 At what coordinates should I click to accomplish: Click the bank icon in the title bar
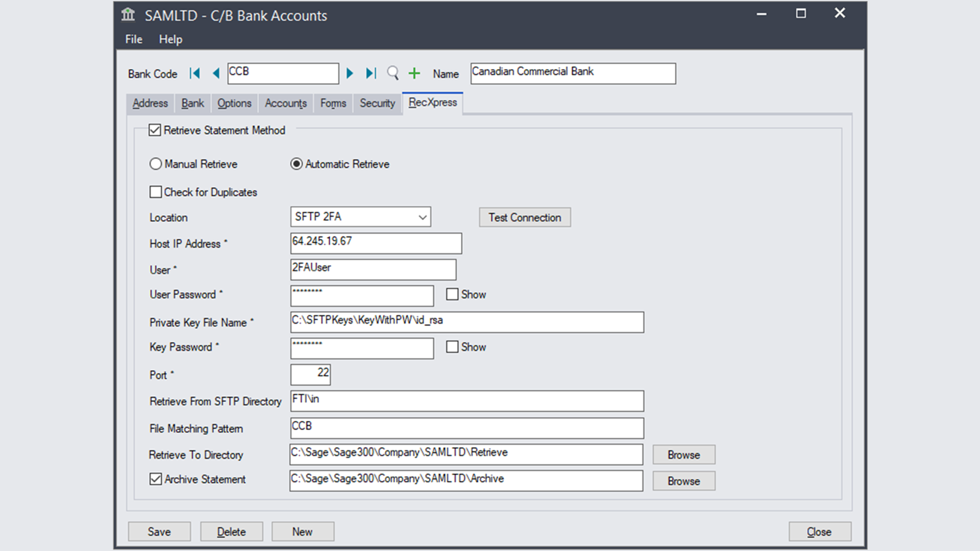128,15
